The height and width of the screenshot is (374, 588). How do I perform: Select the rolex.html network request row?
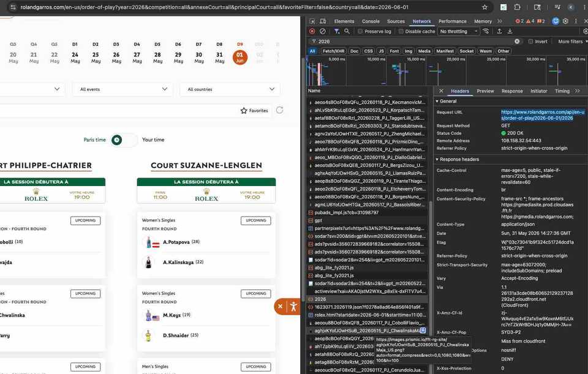click(368, 315)
